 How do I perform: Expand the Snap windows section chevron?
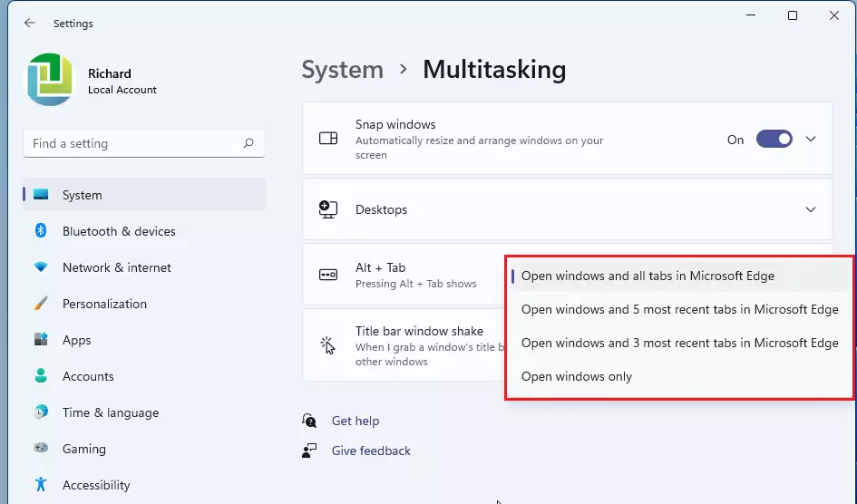pyautogui.click(x=811, y=140)
